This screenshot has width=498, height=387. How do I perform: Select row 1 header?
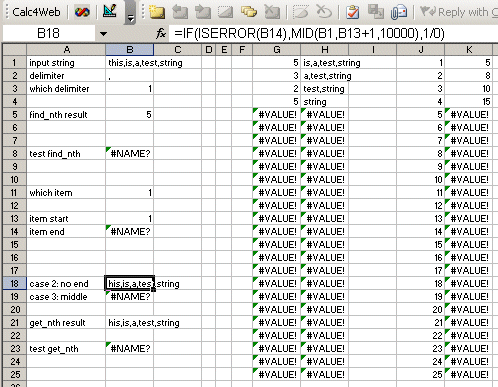(15, 63)
